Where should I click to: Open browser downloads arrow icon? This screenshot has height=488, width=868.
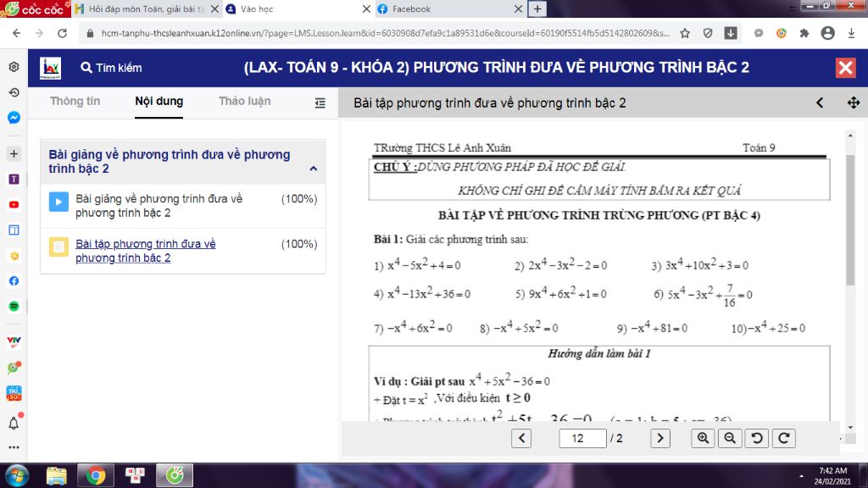851,33
